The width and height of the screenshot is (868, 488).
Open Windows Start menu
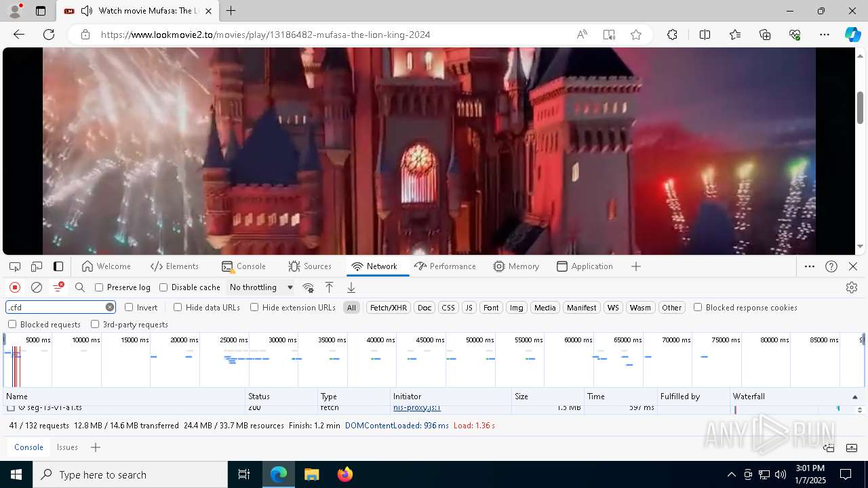(16, 474)
